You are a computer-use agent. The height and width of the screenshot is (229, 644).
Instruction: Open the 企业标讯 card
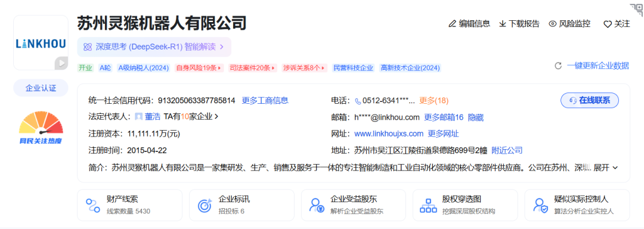tap(241, 205)
